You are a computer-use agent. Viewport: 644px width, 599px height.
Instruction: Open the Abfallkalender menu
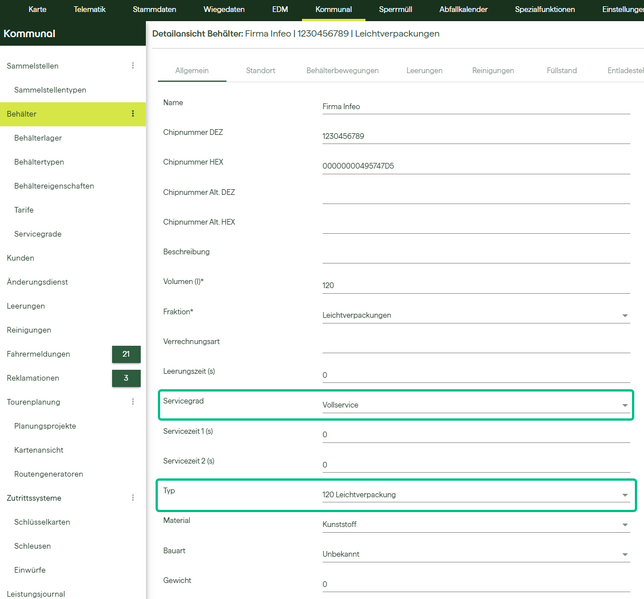coord(463,9)
